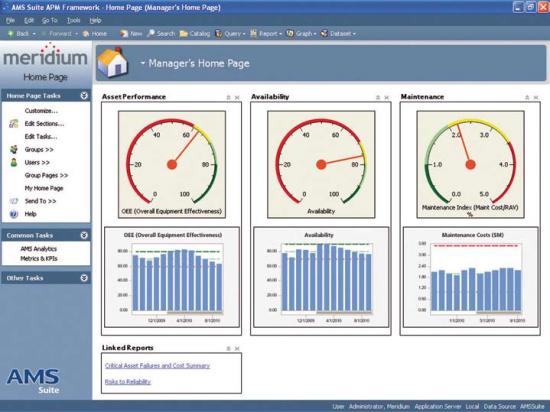This screenshot has width=550, height=412.
Task: Open Critical Asset Failures and Cost Summary link
Action: tap(157, 365)
